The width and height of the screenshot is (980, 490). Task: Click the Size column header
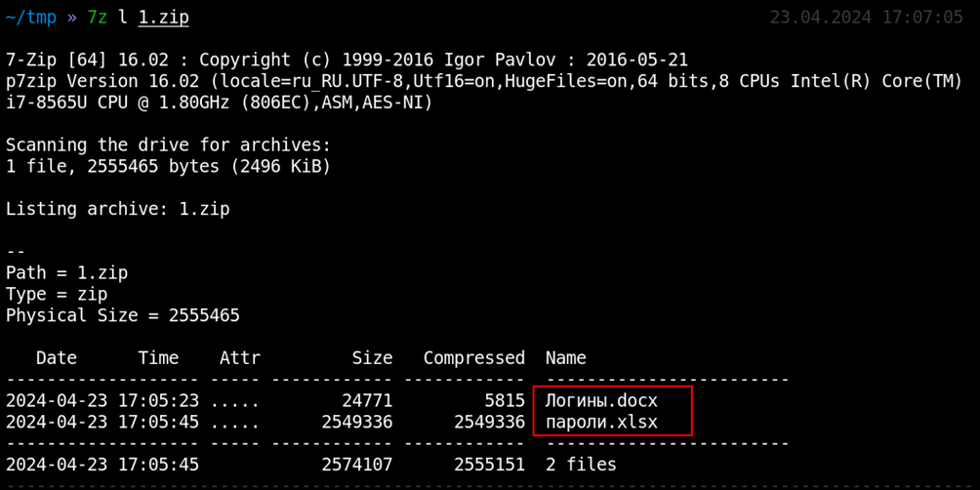(373, 358)
